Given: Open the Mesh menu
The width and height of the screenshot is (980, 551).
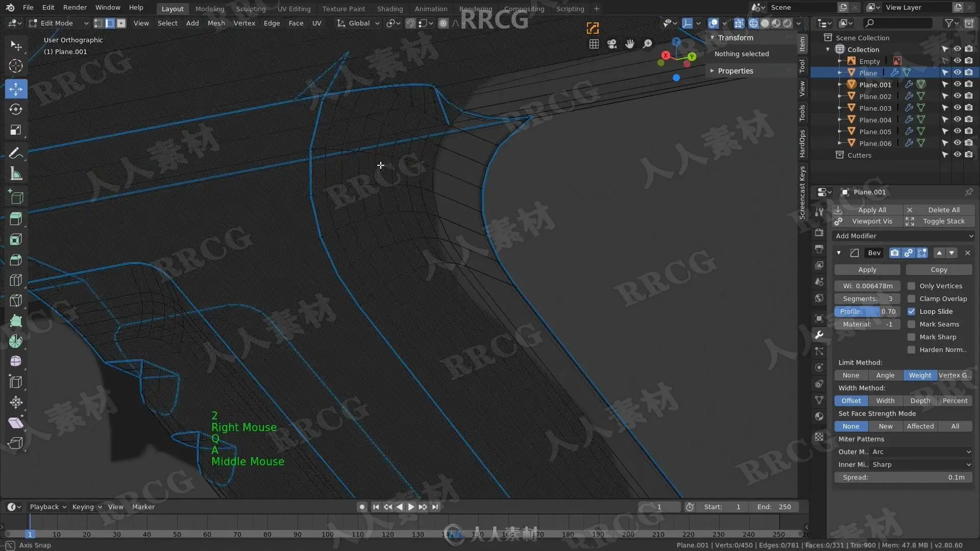Looking at the screenshot, I should tap(216, 23).
